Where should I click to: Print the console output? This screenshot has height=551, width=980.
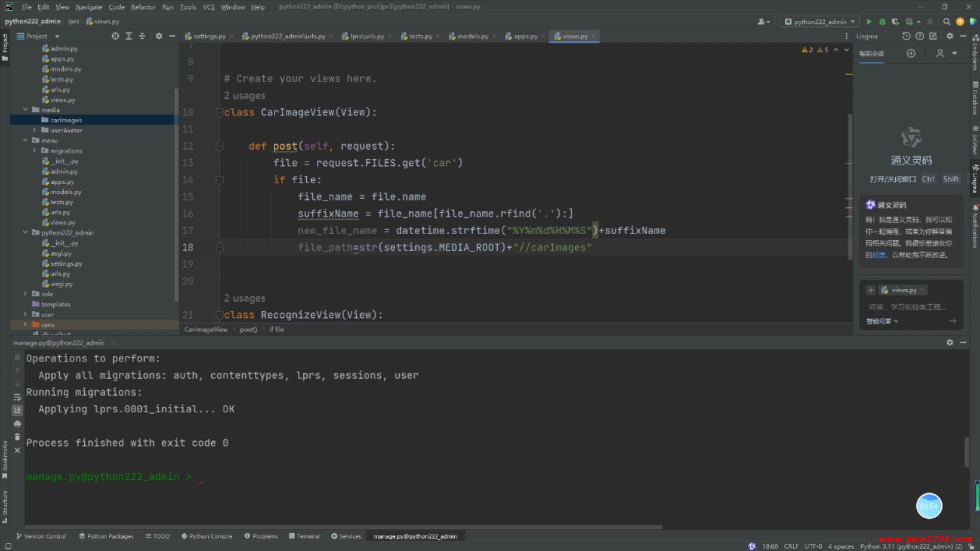coord(17,424)
